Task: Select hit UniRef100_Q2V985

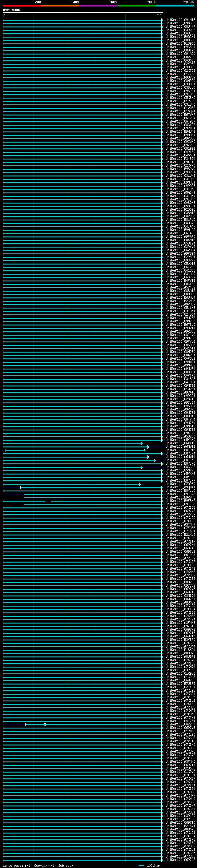Action: tap(180, 64)
